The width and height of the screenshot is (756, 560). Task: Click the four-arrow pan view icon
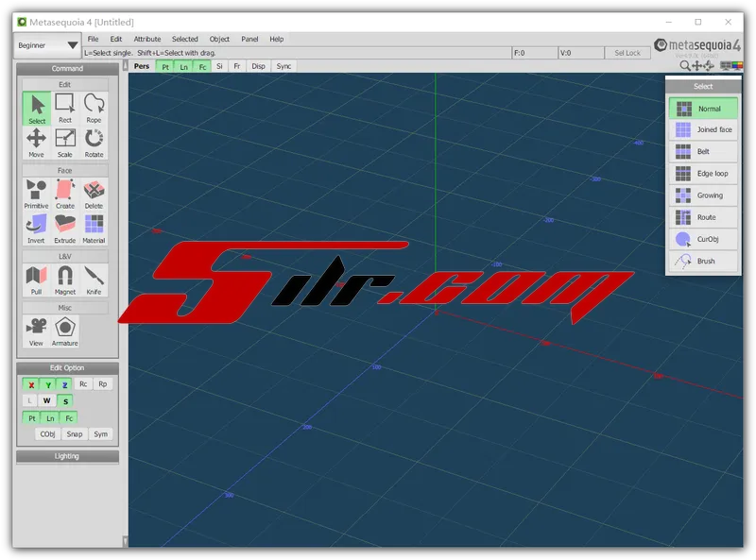click(696, 65)
